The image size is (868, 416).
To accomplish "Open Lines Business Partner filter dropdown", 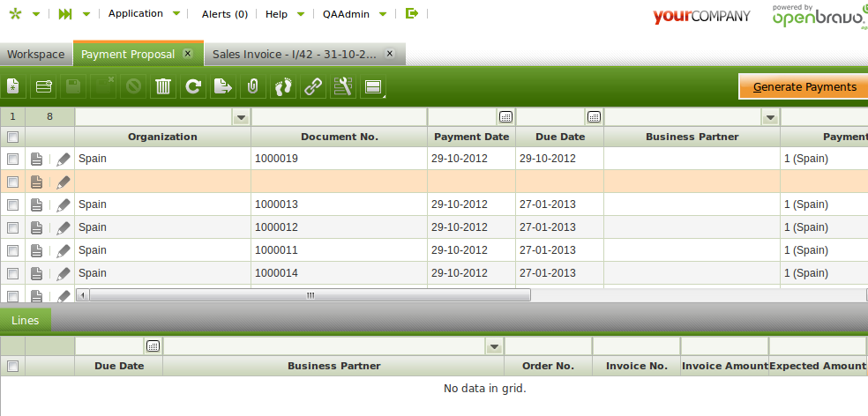I will point(494,347).
